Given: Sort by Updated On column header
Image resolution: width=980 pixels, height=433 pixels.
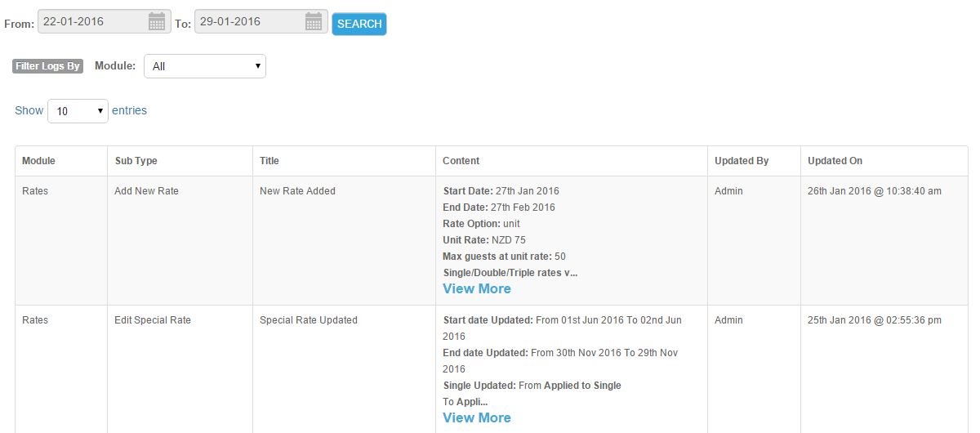Looking at the screenshot, I should click(884, 161).
